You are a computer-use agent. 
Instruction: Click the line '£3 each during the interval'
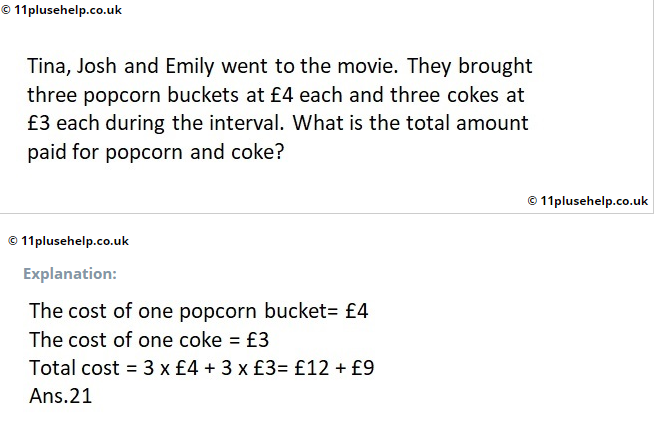pyautogui.click(x=278, y=123)
